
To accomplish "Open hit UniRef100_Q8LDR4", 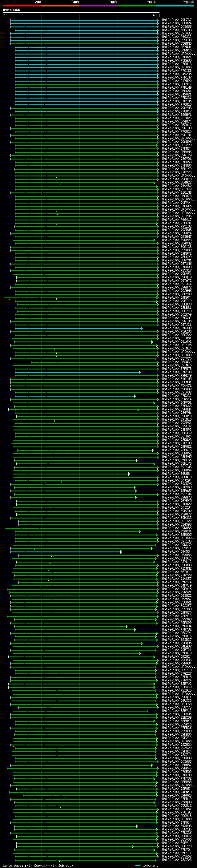I will click(x=177, y=23).
